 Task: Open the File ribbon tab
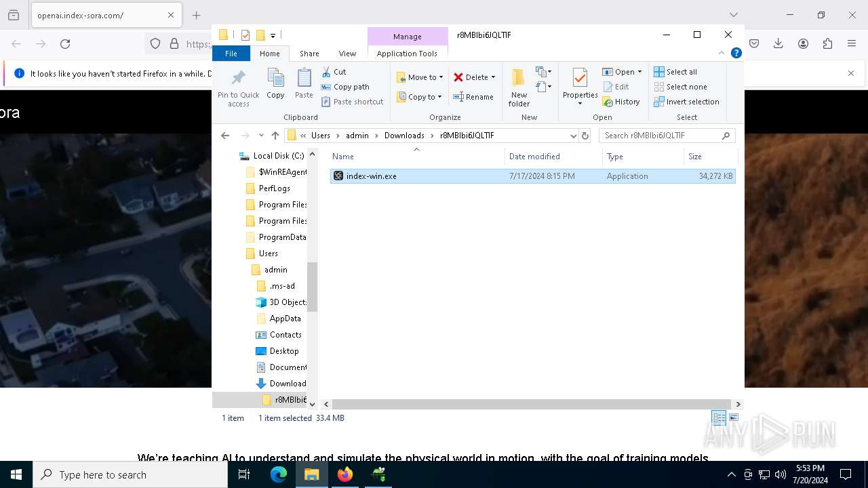tap(231, 54)
